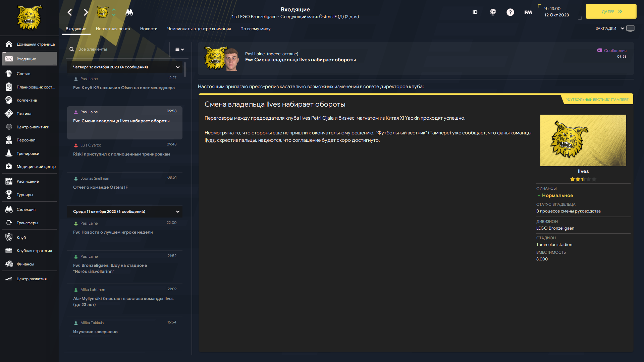Open the Ilves club logo thumbnail
Image resolution: width=644 pixels, height=362 pixels.
583,140
